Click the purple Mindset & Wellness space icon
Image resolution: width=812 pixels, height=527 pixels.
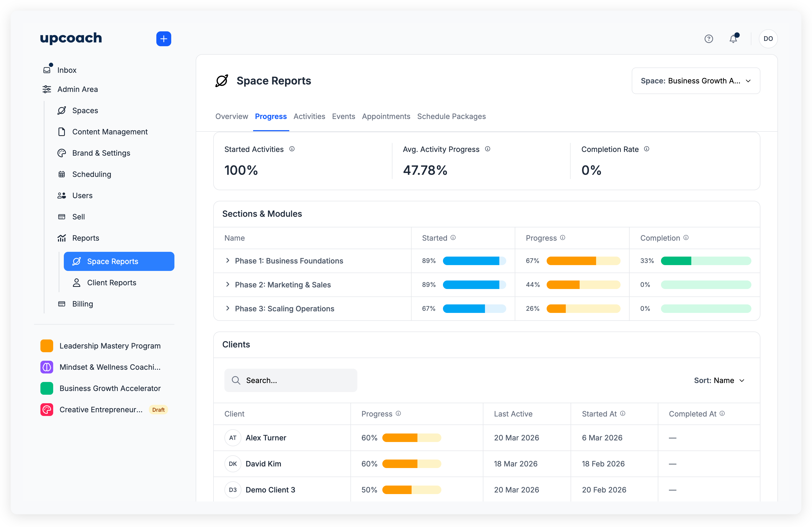47,367
